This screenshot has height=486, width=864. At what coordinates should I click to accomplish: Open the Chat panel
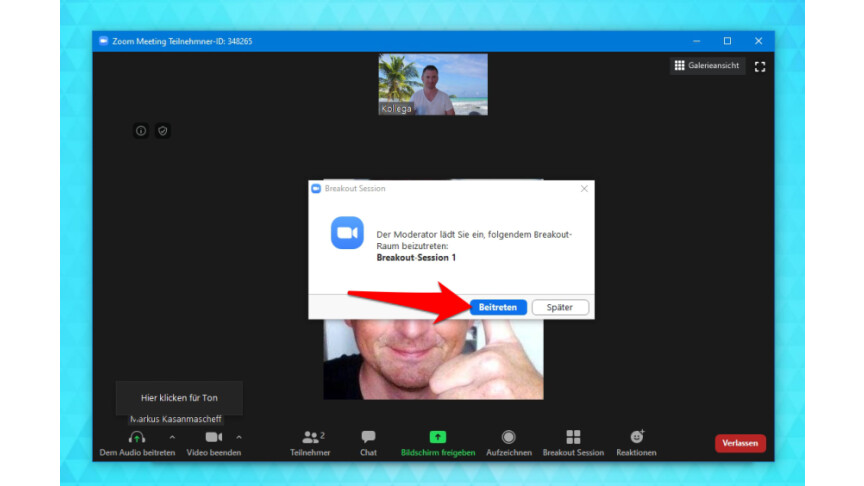click(368, 443)
